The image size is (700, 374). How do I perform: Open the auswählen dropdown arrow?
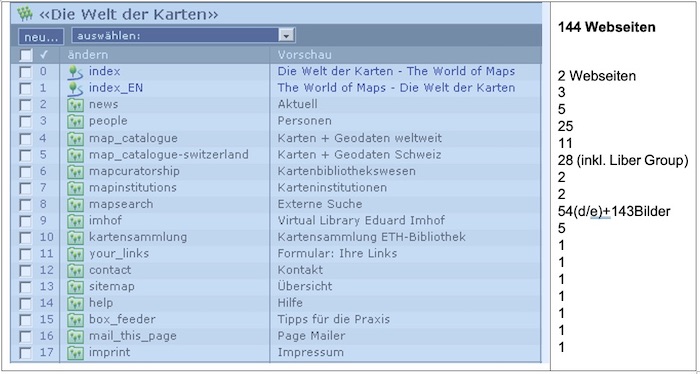pos(287,36)
